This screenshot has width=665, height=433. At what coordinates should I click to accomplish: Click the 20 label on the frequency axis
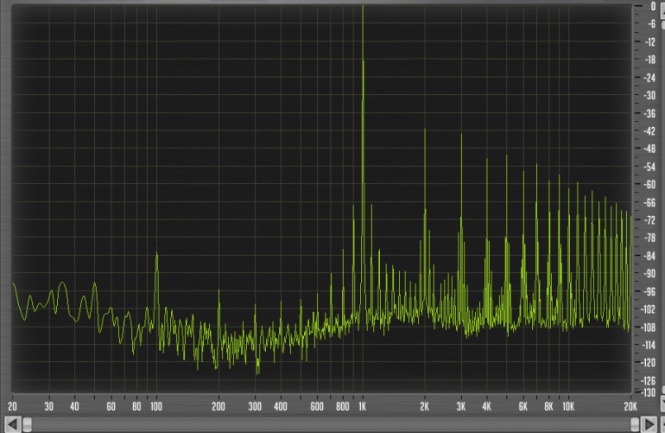(x=12, y=407)
